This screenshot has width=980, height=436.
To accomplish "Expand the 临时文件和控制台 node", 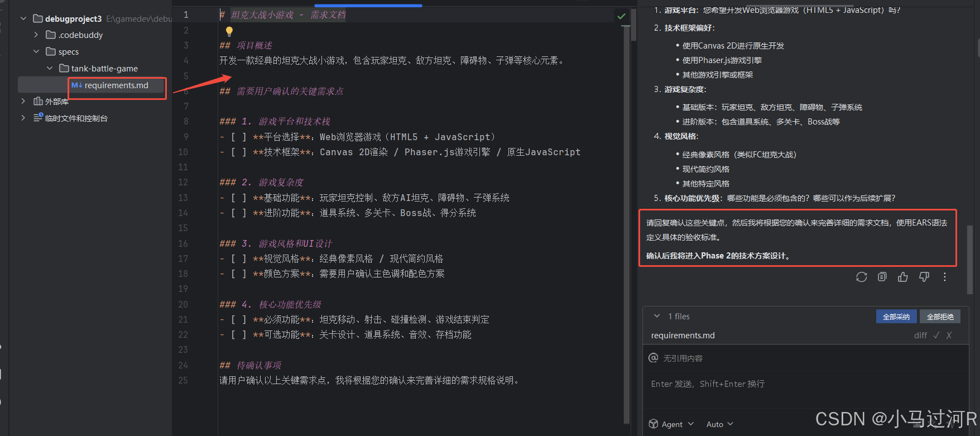I will point(23,118).
